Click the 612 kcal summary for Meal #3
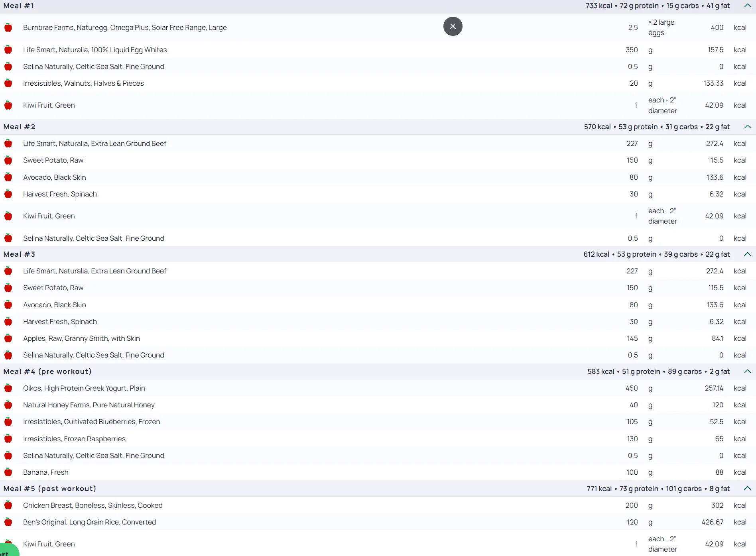756x556 pixels. pyautogui.click(x=597, y=254)
